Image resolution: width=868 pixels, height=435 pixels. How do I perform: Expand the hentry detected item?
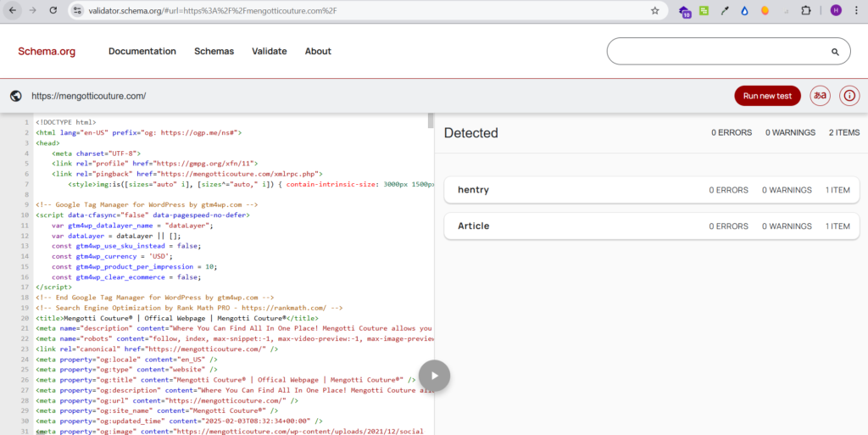(652, 190)
